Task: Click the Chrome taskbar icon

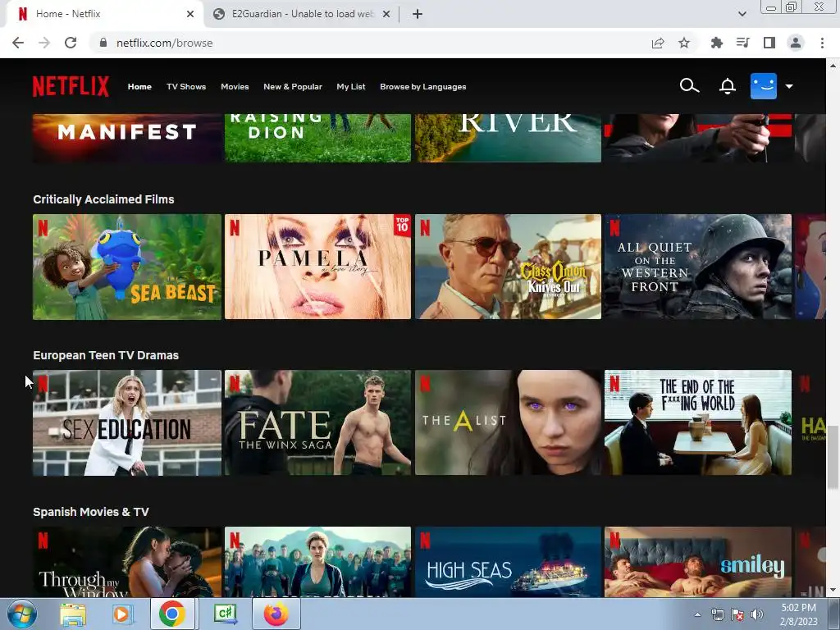Action: [171, 614]
